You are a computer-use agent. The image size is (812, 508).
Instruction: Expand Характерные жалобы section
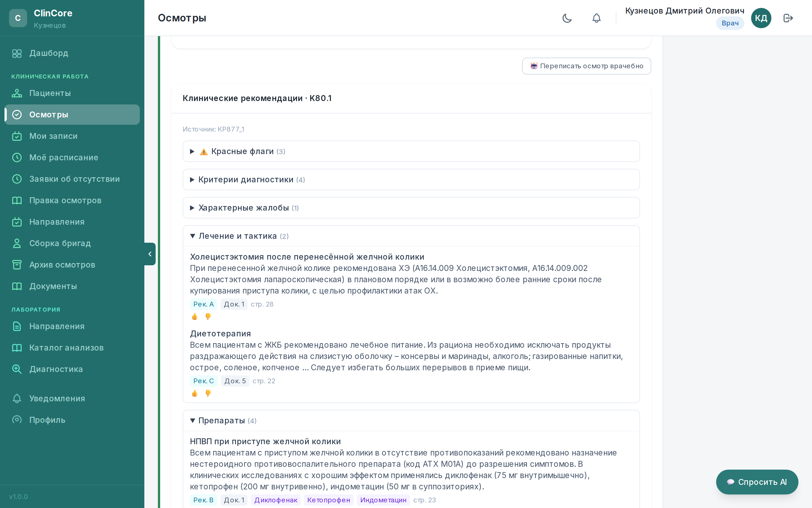pos(411,208)
